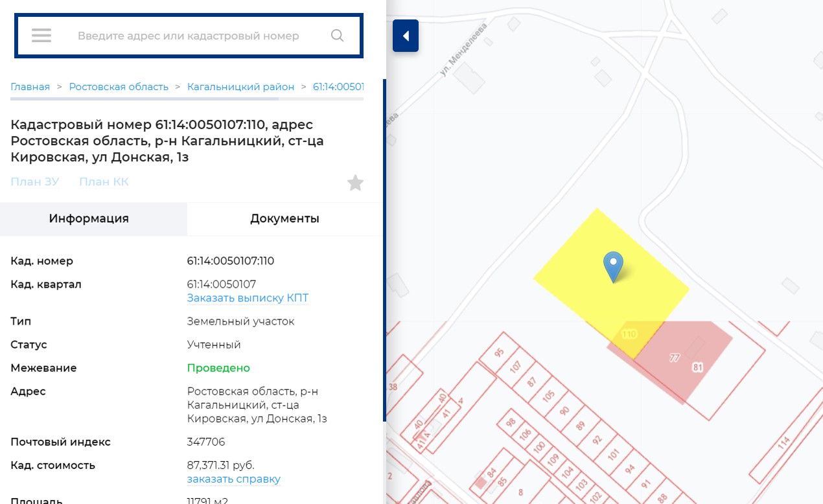Open План ЗУ link
This screenshot has height=504, width=823.
(x=35, y=182)
